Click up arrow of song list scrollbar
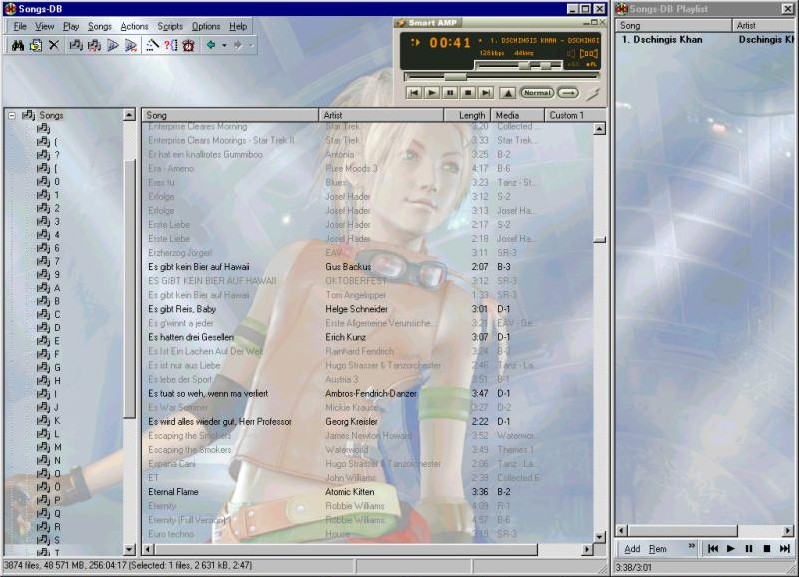The image size is (799, 577). [600, 128]
